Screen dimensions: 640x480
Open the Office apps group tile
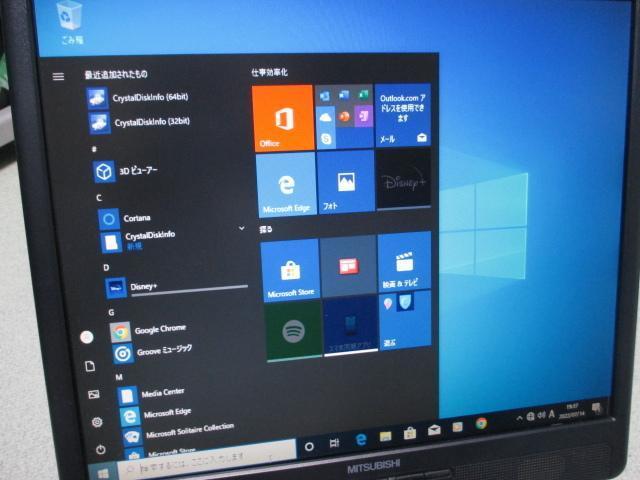click(x=345, y=117)
